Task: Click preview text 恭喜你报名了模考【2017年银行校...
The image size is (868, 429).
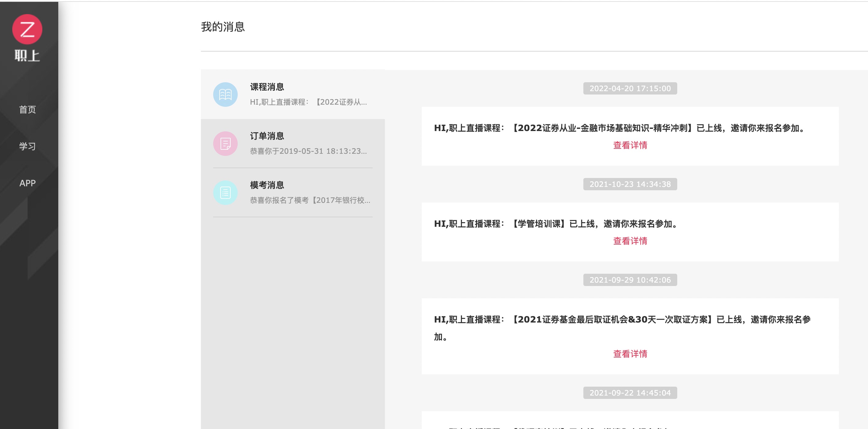Action: 310,200
